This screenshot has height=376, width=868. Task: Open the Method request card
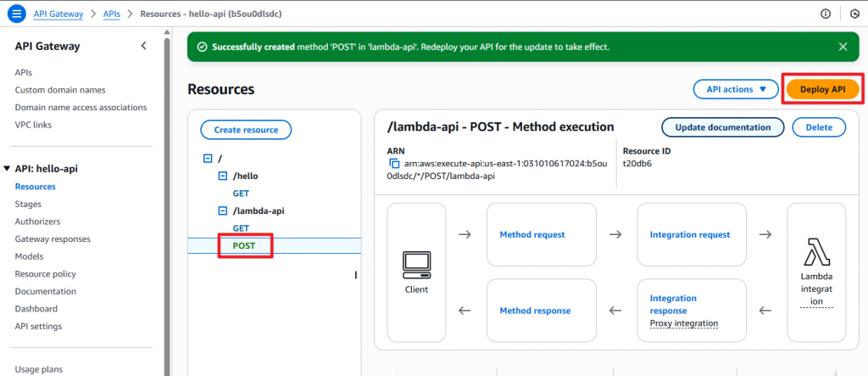click(x=542, y=234)
